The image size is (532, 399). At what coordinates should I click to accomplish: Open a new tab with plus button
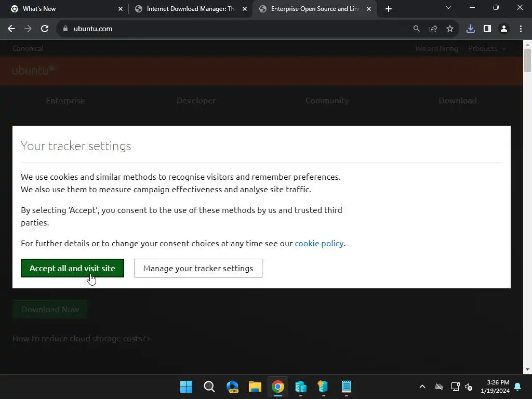coord(389,9)
